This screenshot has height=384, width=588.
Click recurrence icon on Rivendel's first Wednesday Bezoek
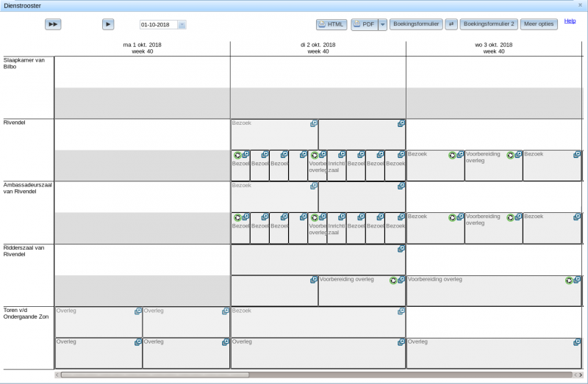[x=452, y=155]
